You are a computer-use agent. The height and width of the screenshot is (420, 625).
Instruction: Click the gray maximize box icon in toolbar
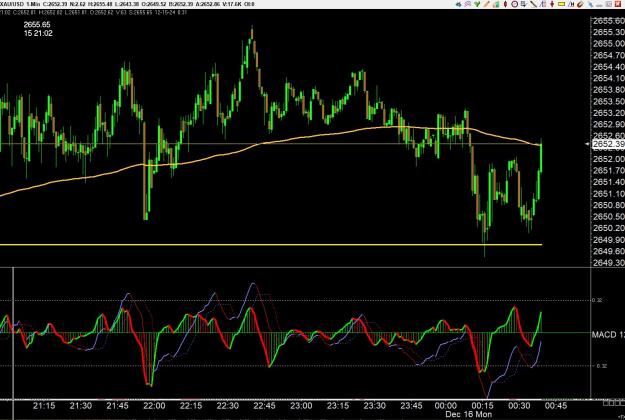click(x=608, y=4)
